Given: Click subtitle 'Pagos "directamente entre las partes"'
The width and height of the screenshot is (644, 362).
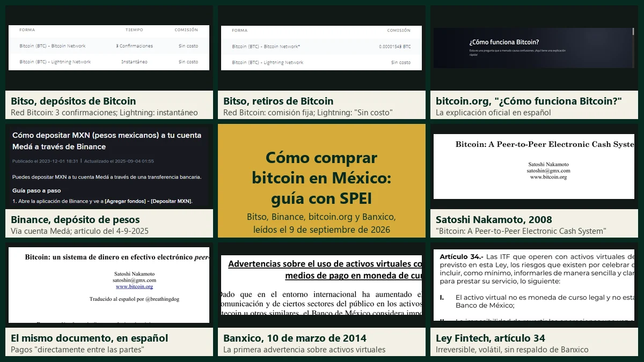Looking at the screenshot, I should coord(77,350).
